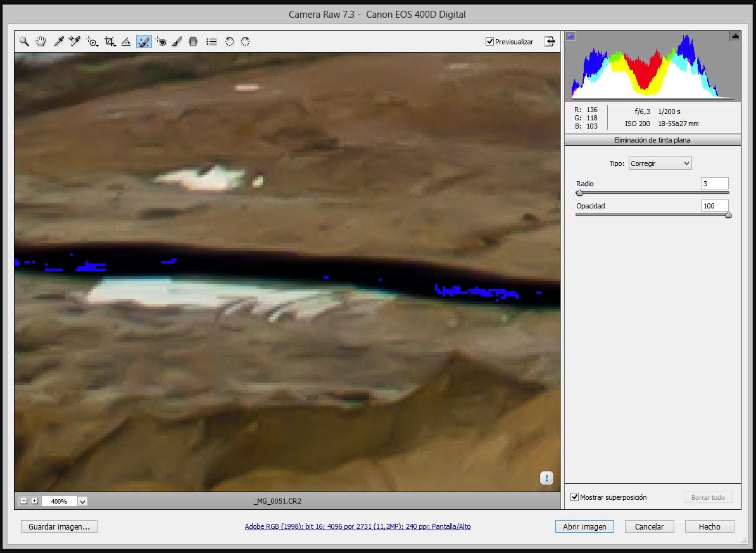The height and width of the screenshot is (553, 756).
Task: Open the Tipo dropdown set to Corregir
Action: click(660, 163)
